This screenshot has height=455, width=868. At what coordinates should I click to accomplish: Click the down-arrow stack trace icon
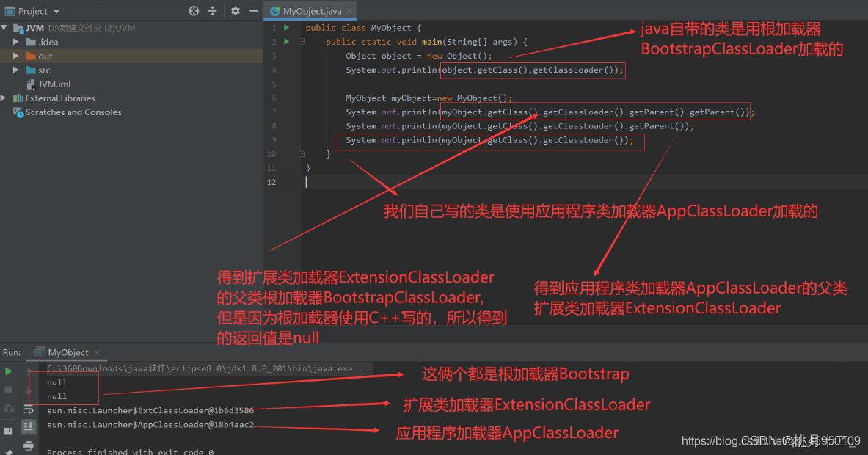(x=29, y=390)
